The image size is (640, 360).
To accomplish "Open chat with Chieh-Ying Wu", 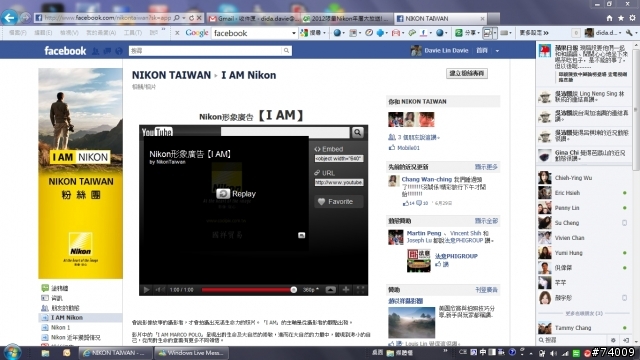I will pyautogui.click(x=584, y=178).
